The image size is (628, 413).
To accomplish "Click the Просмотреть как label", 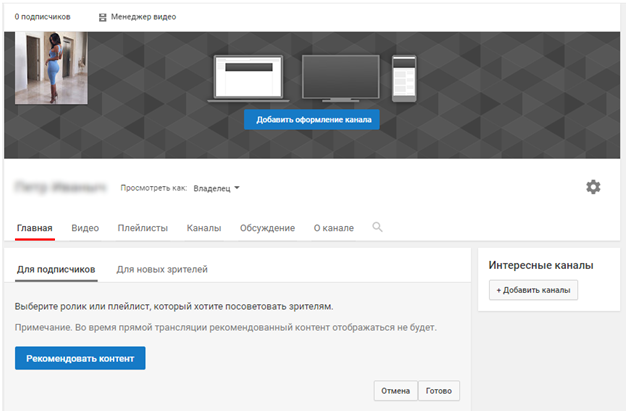I will tap(154, 188).
